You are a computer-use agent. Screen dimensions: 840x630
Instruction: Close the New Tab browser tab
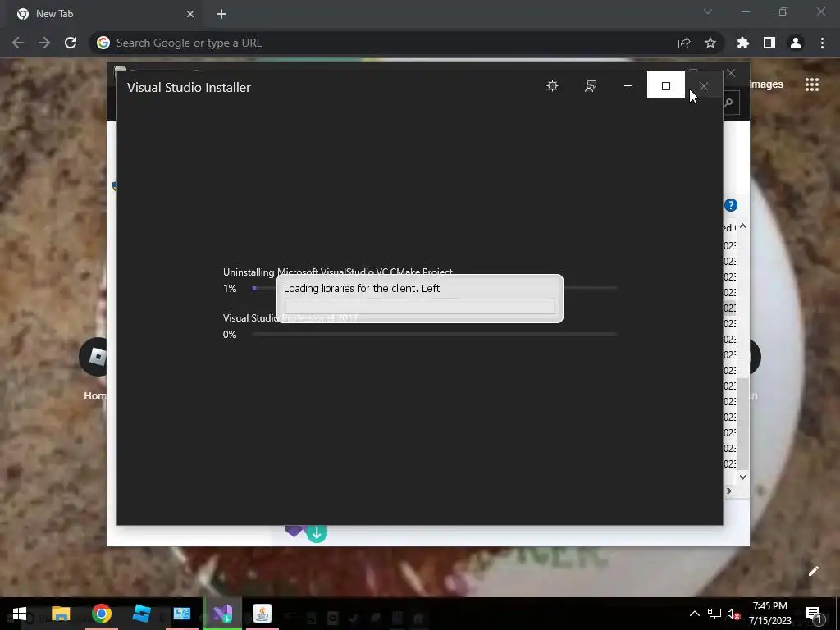click(190, 14)
